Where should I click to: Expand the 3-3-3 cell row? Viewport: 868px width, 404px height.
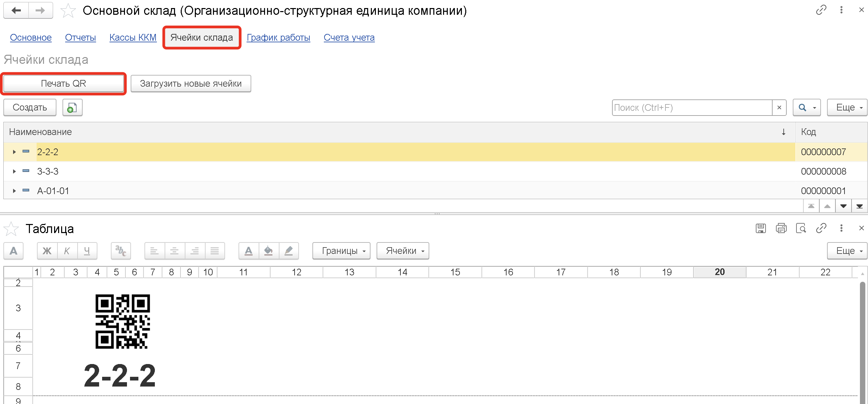click(14, 172)
